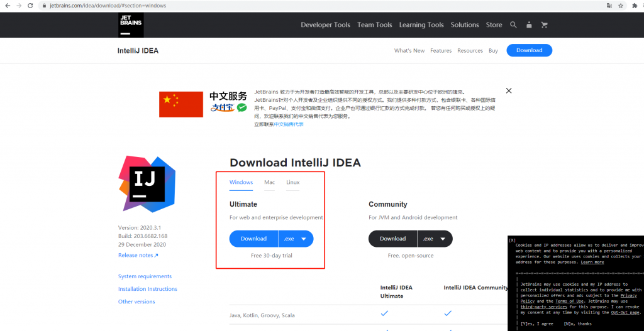Open Other versions link
Viewport: 644px width, 331px height.
tap(136, 301)
